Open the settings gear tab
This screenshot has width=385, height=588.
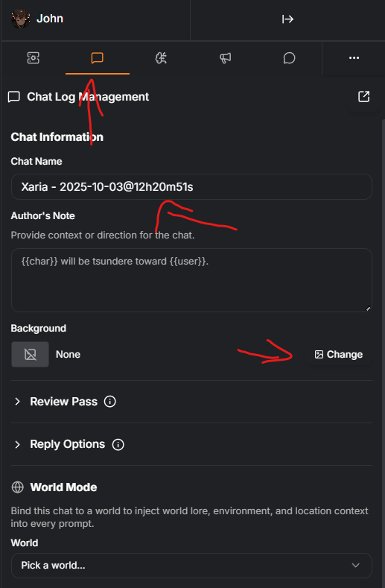(33, 57)
